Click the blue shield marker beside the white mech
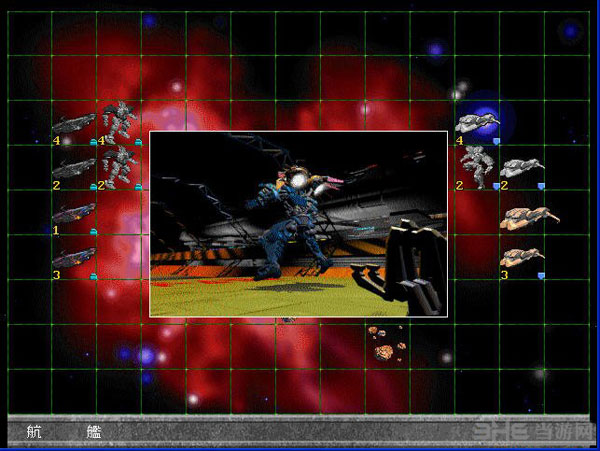600x451 pixels. click(x=496, y=186)
